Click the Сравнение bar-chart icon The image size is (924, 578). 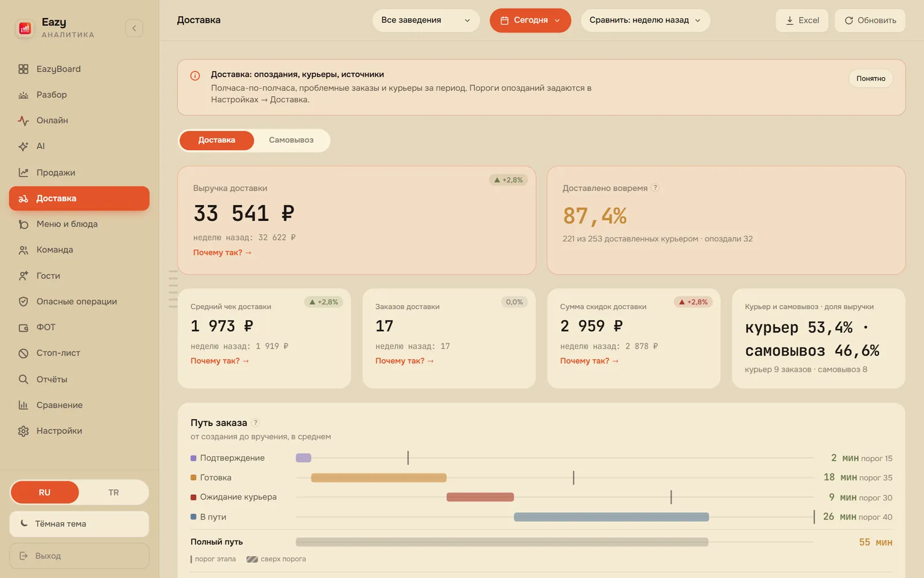pos(23,405)
